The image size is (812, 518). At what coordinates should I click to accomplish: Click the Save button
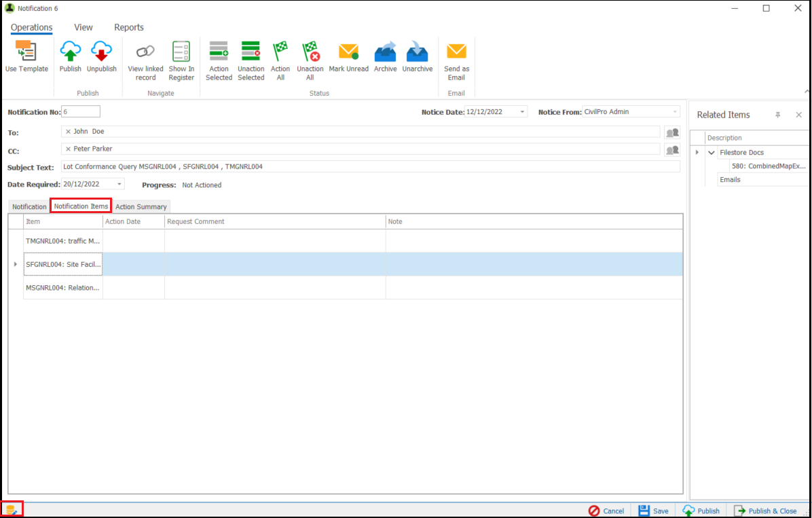pyautogui.click(x=653, y=511)
